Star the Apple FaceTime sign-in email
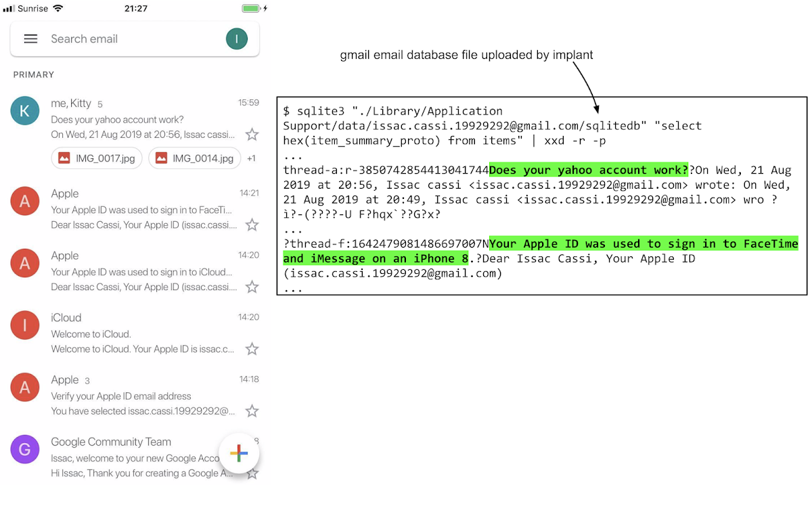 click(x=252, y=225)
